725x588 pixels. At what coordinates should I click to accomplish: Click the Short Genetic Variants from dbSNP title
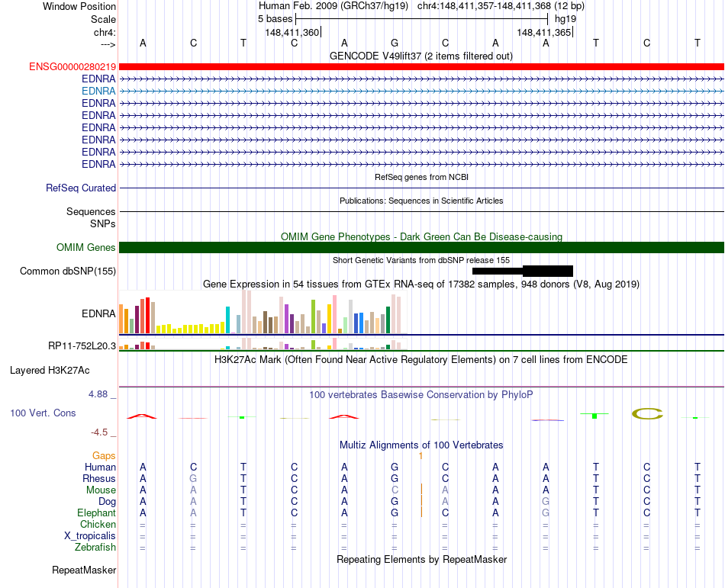click(x=421, y=260)
